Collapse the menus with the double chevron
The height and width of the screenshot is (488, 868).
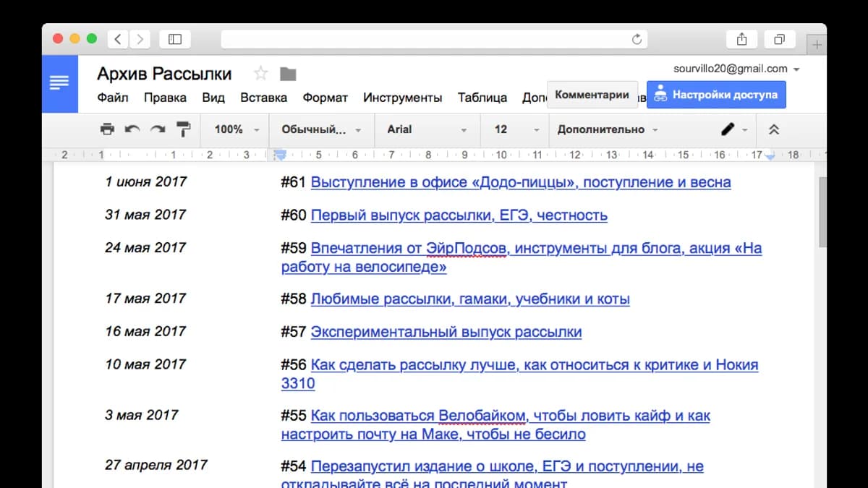coord(773,129)
